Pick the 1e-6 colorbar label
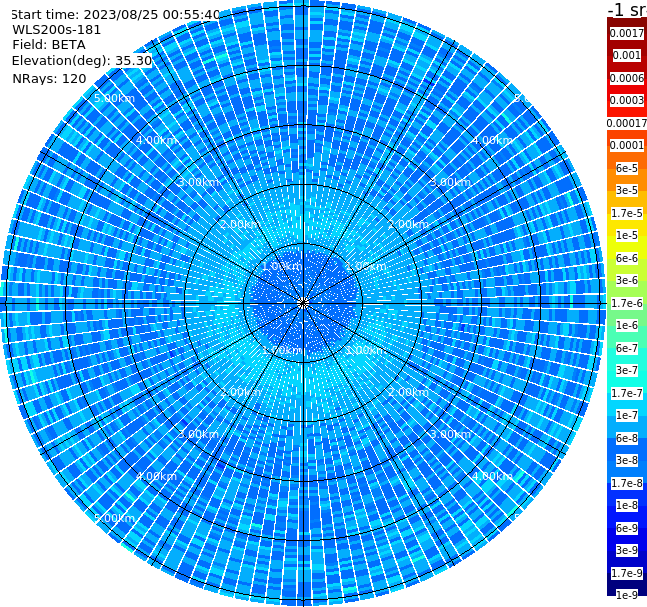This screenshot has height=607, width=647. pyautogui.click(x=627, y=325)
